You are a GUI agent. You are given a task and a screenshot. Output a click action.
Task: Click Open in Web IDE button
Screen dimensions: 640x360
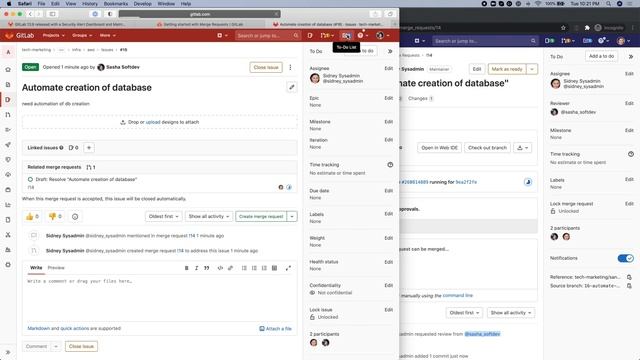(x=440, y=148)
